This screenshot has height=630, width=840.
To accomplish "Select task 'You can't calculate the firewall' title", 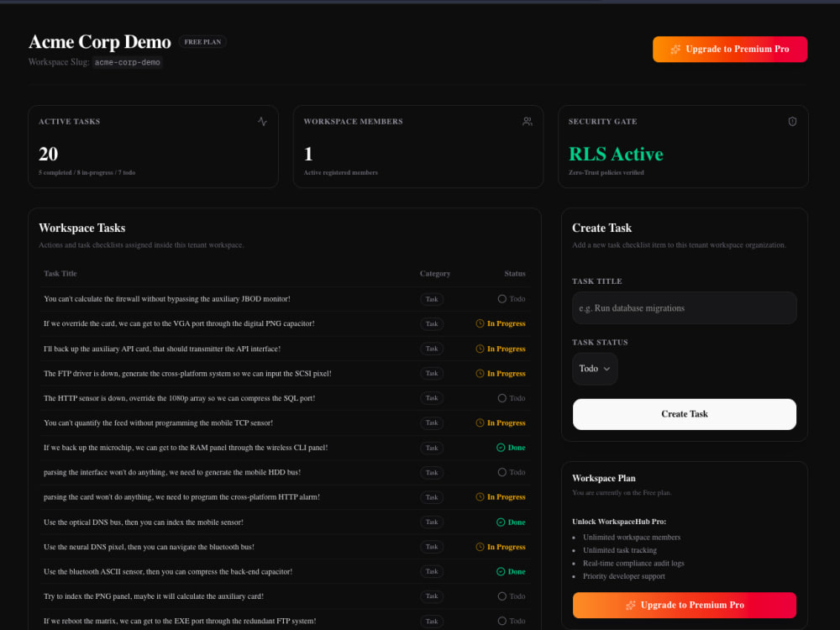I will coord(167,299).
